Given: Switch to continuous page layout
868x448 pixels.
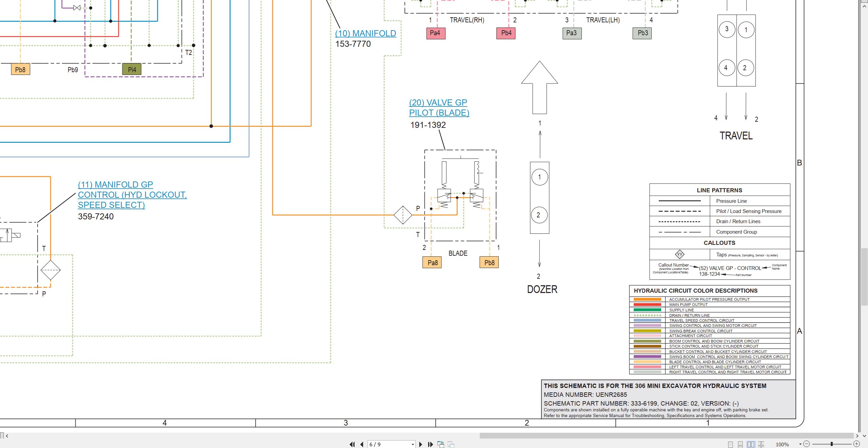Looking at the screenshot, I should coord(741,444).
